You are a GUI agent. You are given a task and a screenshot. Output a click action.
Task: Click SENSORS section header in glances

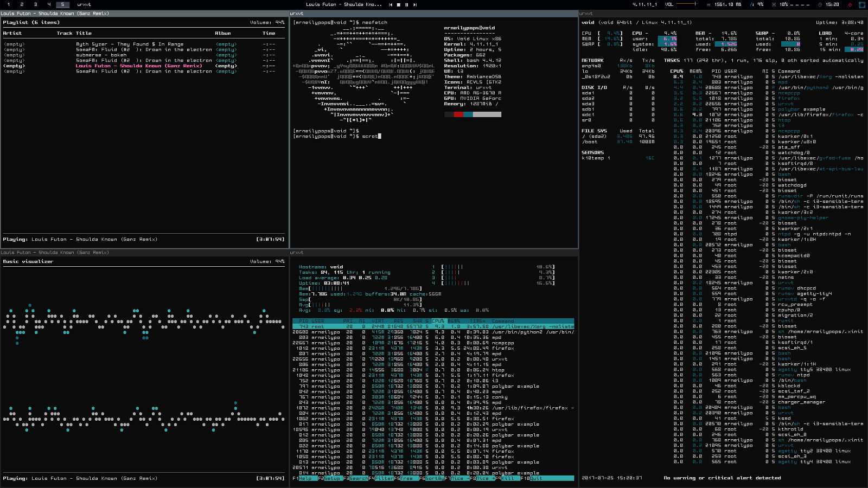coord(592,153)
